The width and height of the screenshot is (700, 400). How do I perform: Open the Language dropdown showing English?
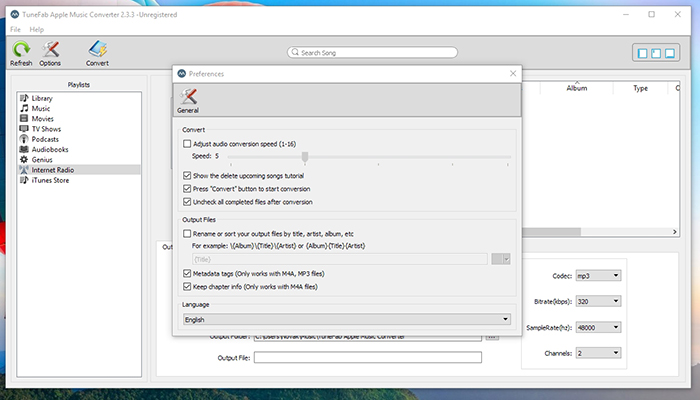tap(347, 319)
